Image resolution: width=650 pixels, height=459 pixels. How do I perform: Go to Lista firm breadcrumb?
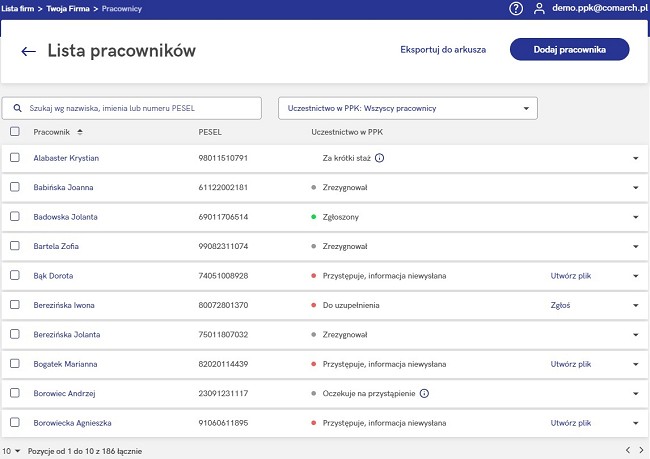point(18,9)
